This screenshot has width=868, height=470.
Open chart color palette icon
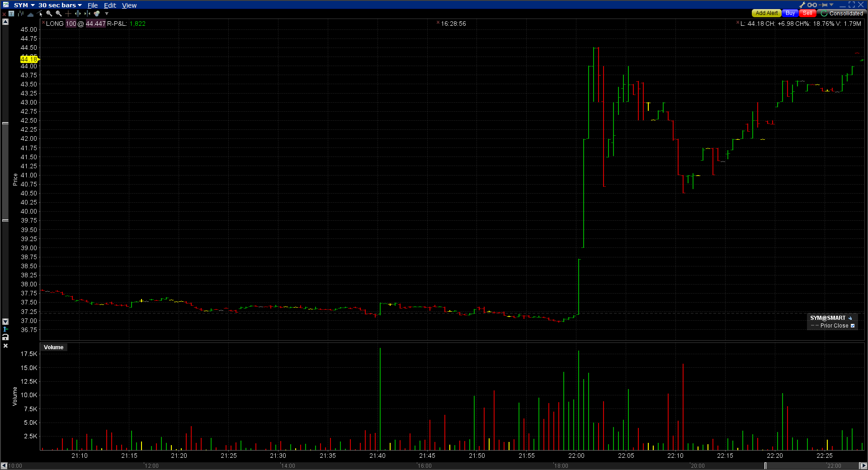click(97, 14)
